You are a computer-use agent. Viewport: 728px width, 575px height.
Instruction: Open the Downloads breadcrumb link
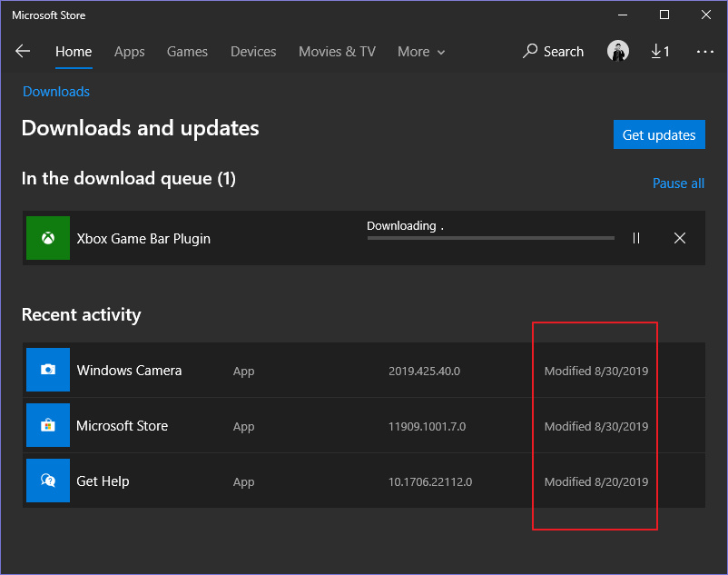56,92
